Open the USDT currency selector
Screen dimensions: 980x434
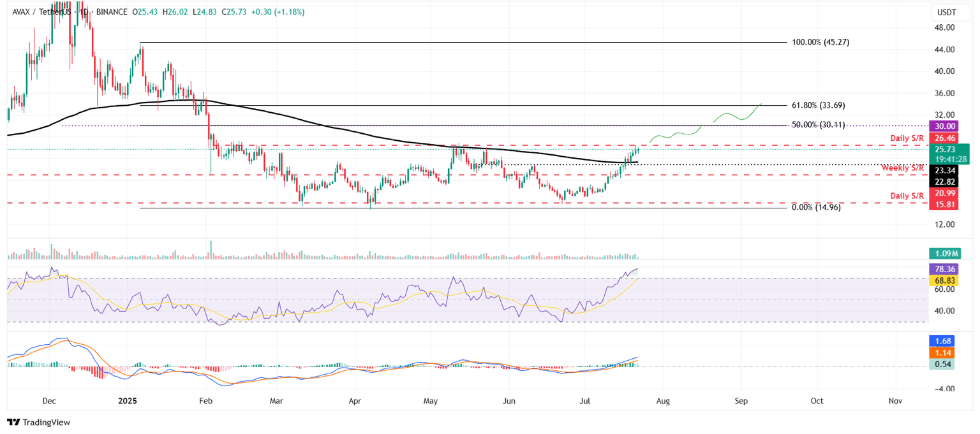946,11
